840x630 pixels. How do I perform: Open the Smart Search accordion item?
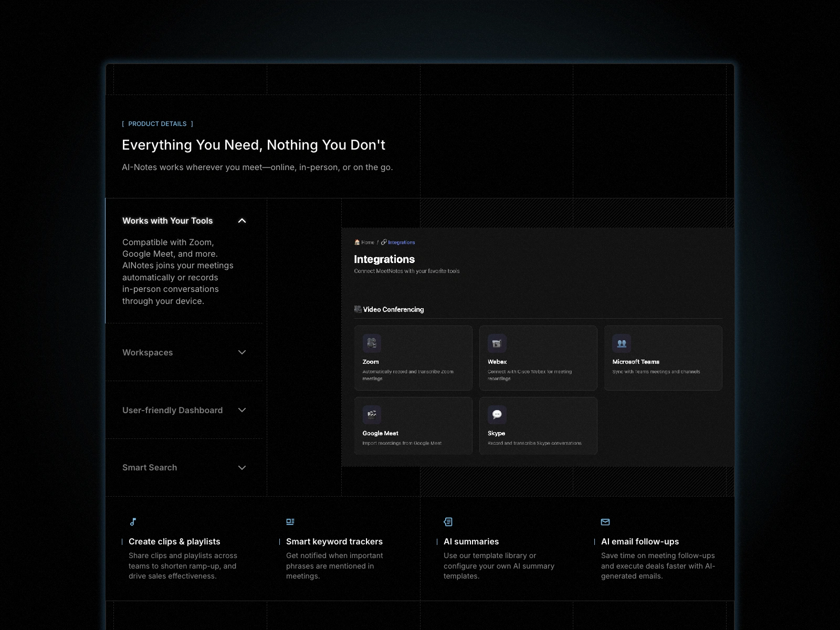(184, 468)
